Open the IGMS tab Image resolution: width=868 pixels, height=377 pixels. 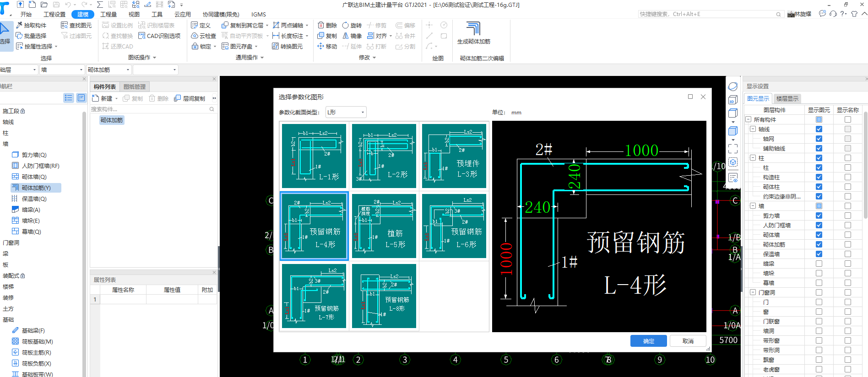click(259, 15)
